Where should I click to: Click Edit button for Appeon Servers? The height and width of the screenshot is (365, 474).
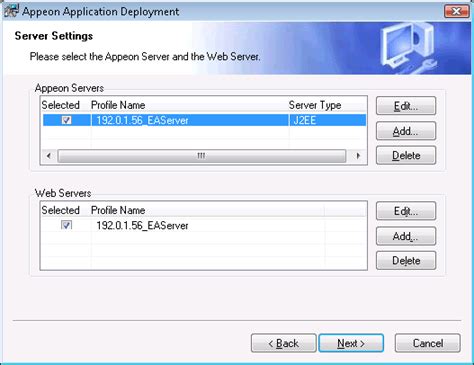pyautogui.click(x=406, y=106)
